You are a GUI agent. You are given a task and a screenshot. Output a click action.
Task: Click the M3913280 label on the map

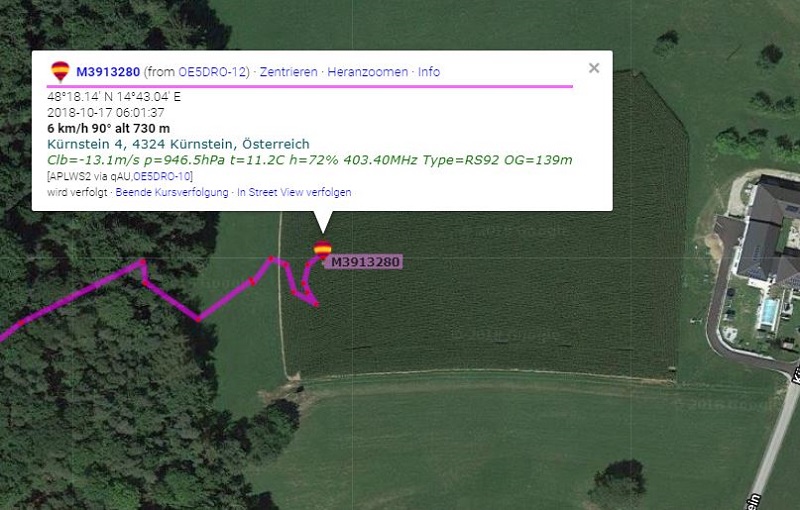(364, 262)
